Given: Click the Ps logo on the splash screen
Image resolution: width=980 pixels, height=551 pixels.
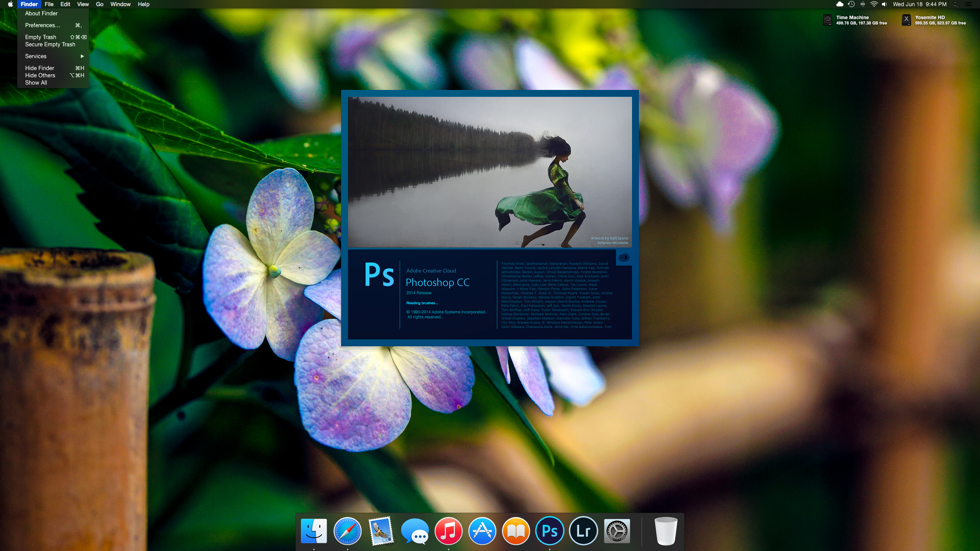Looking at the screenshot, I should (379, 274).
